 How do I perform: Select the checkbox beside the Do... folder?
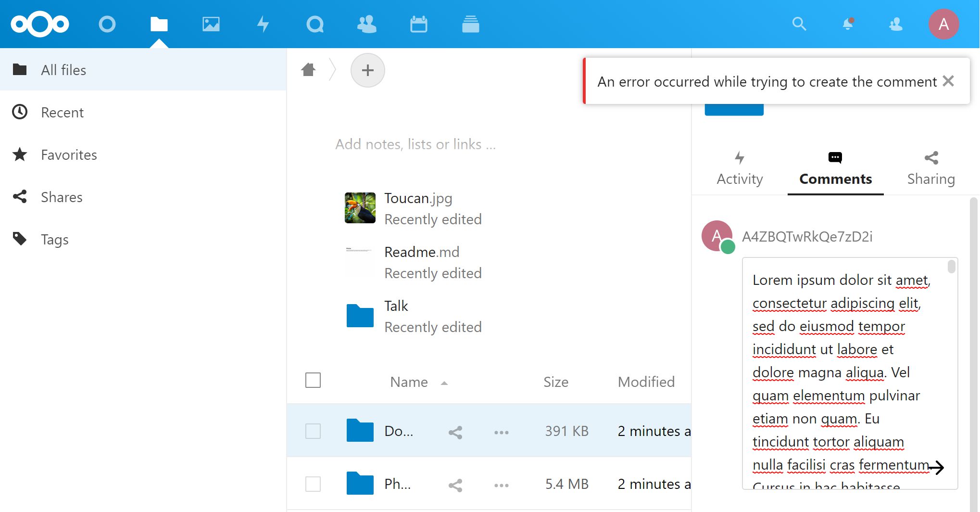(x=313, y=431)
